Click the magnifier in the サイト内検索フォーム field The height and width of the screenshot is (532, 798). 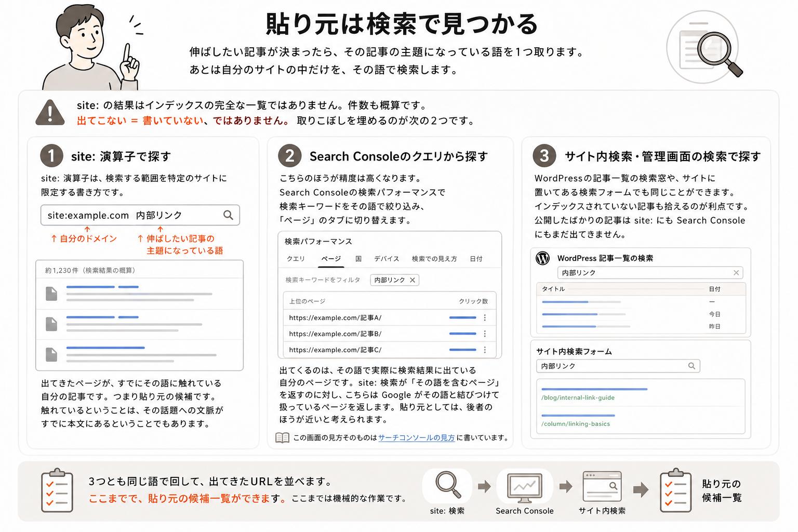(691, 366)
